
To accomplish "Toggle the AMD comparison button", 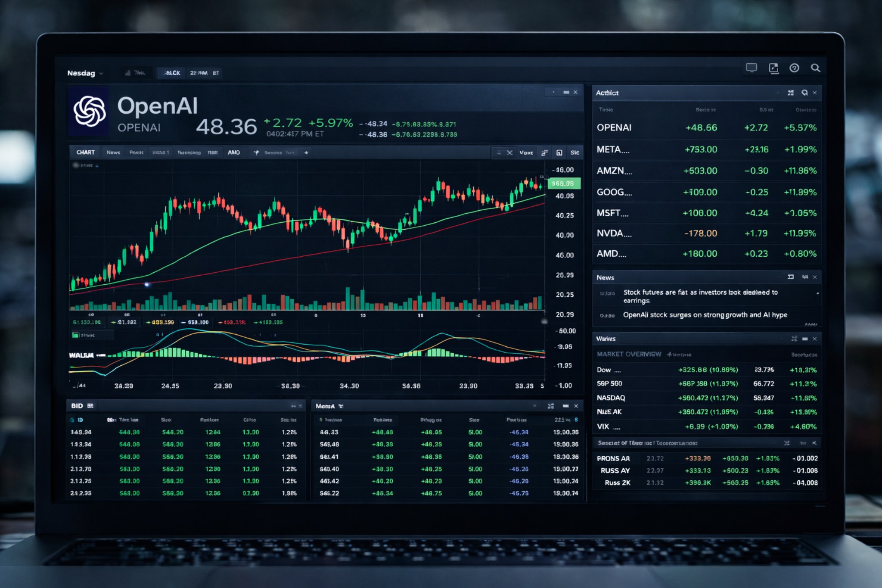I will [233, 152].
